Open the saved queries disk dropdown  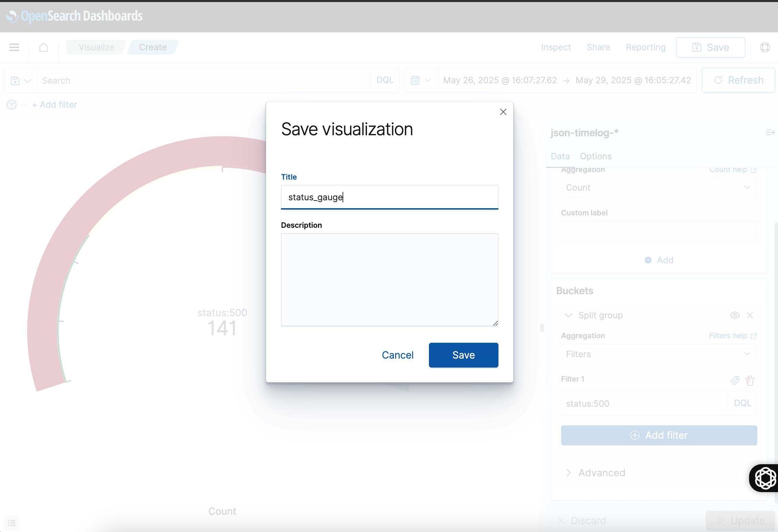[21, 81]
